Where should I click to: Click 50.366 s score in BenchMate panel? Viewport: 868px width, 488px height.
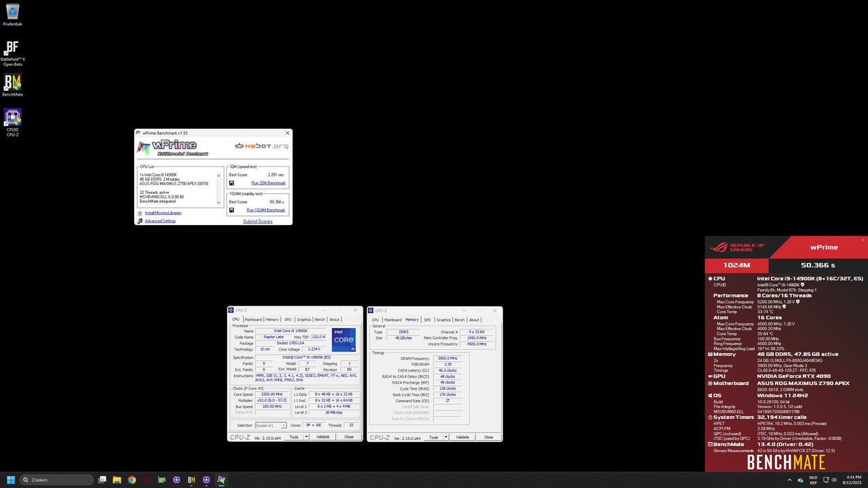(x=818, y=266)
